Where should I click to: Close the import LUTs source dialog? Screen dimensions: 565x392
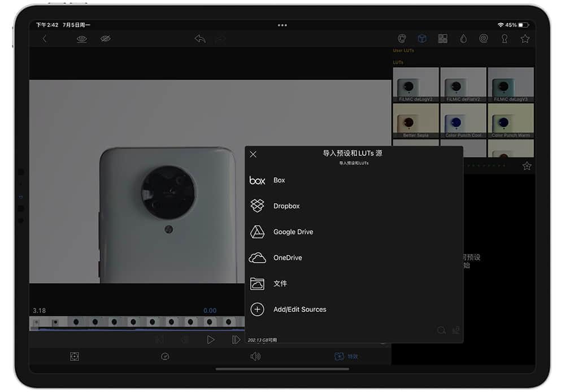click(253, 154)
